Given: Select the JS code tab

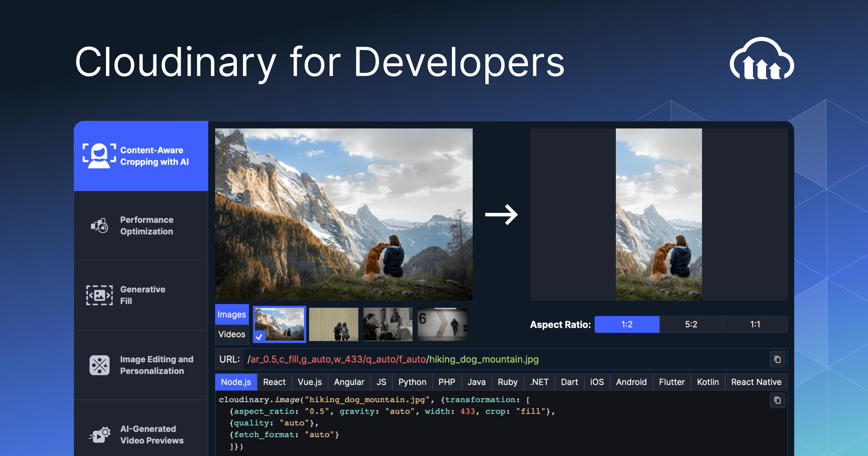Looking at the screenshot, I should click(x=381, y=382).
